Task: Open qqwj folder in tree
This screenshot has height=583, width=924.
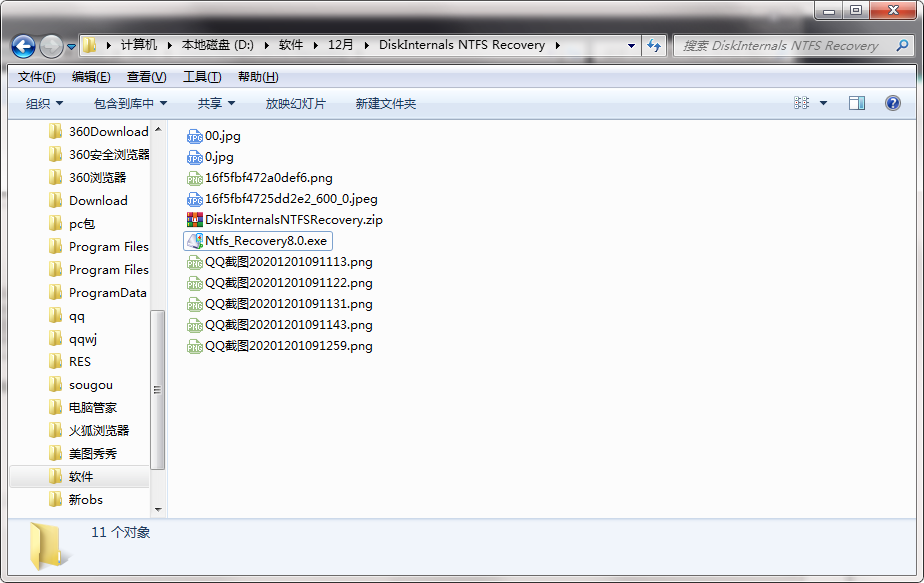Action: pyautogui.click(x=73, y=339)
